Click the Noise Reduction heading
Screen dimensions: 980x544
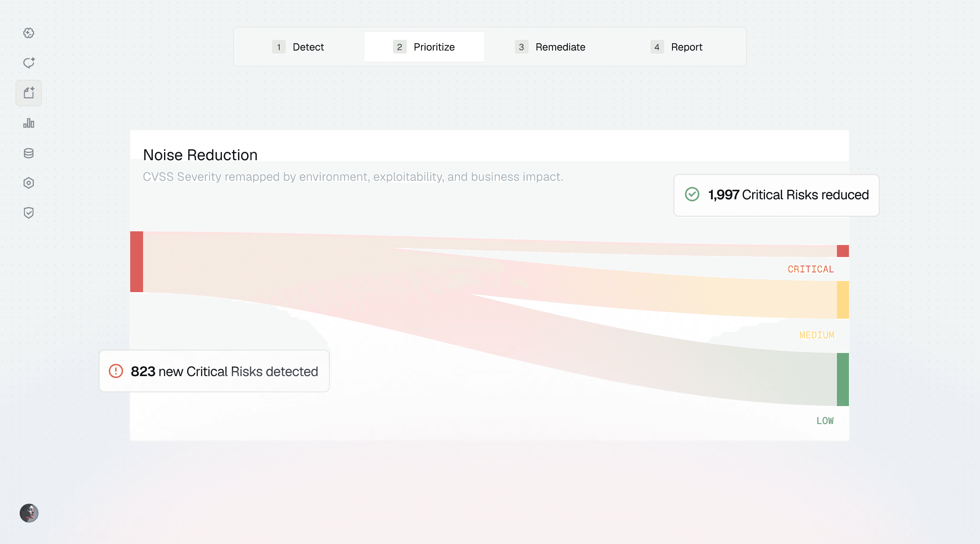(x=200, y=155)
